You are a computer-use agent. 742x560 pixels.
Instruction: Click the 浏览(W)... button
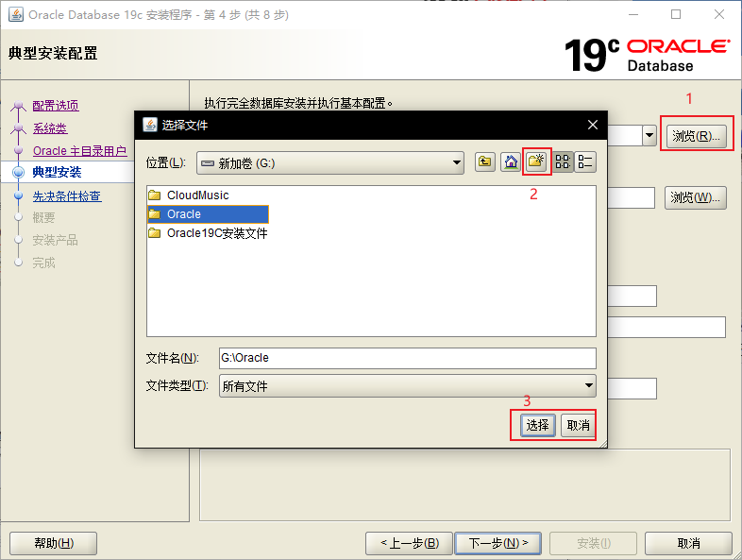[696, 197]
